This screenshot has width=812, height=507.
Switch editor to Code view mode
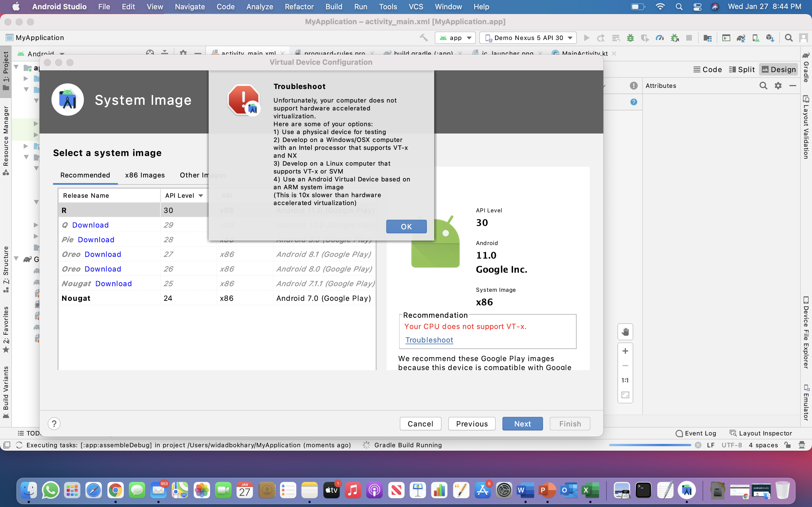click(707, 69)
